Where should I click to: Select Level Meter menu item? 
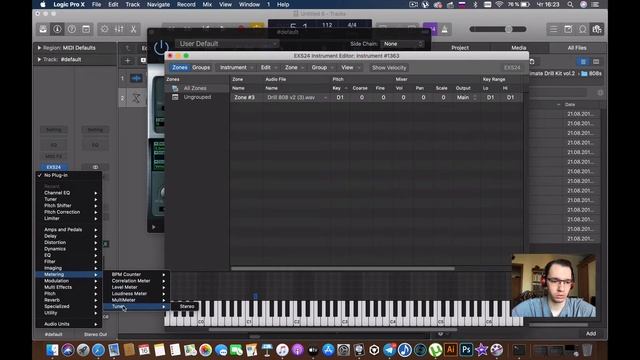137,287
